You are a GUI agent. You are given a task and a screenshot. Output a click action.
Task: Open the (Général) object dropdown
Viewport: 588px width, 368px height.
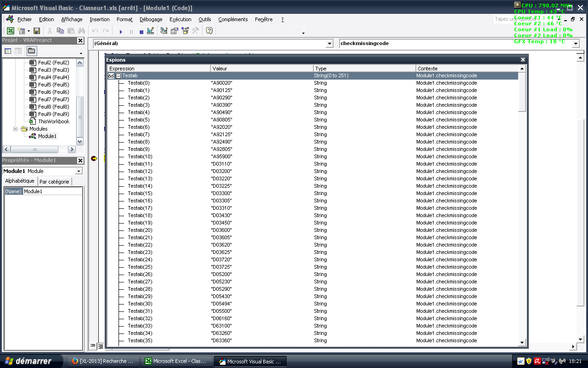pos(329,44)
